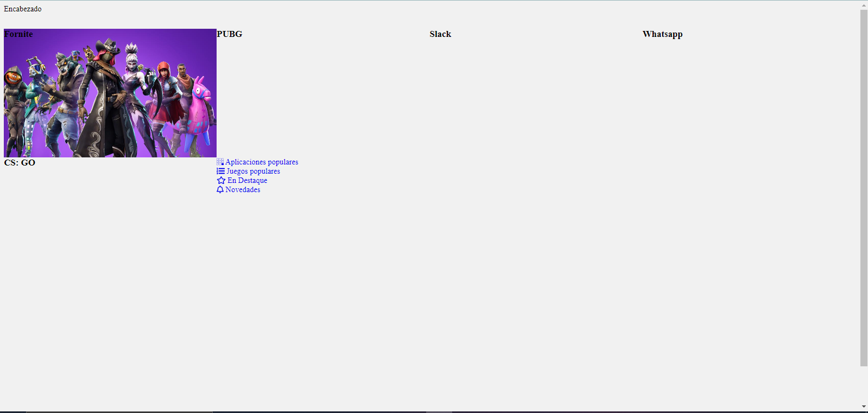The height and width of the screenshot is (413, 868).
Task: Click the scrollbar down arrow
Action: 864,406
